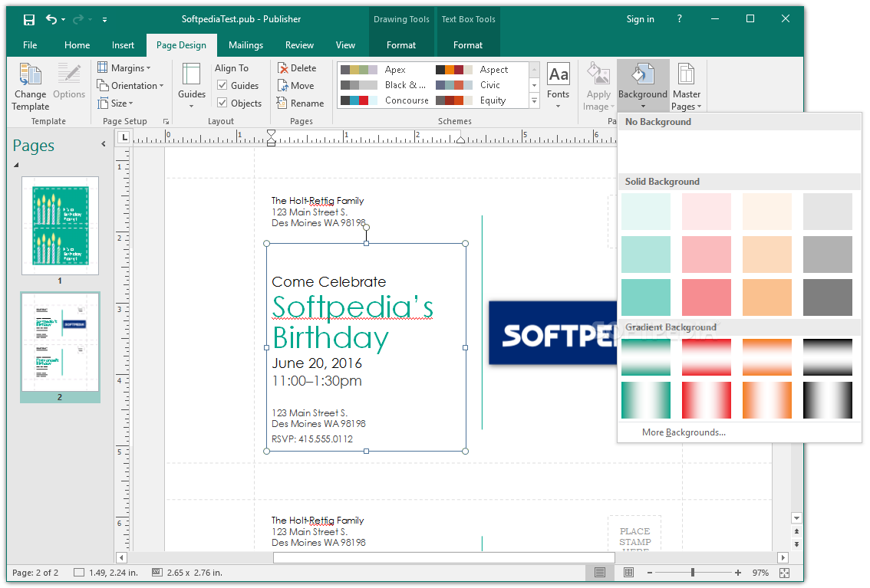Open the Size dropdown
This screenshot has height=588, width=870.
click(115, 103)
